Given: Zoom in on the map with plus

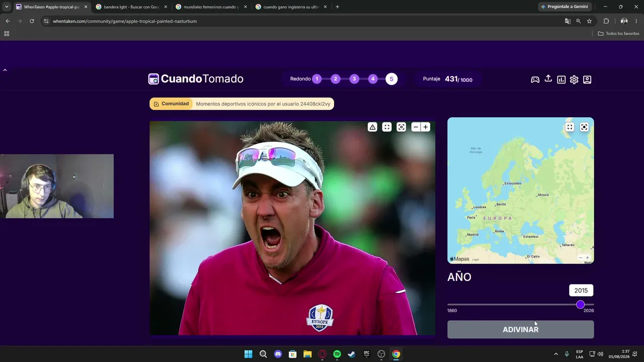Looking at the screenshot, I should point(587,258).
